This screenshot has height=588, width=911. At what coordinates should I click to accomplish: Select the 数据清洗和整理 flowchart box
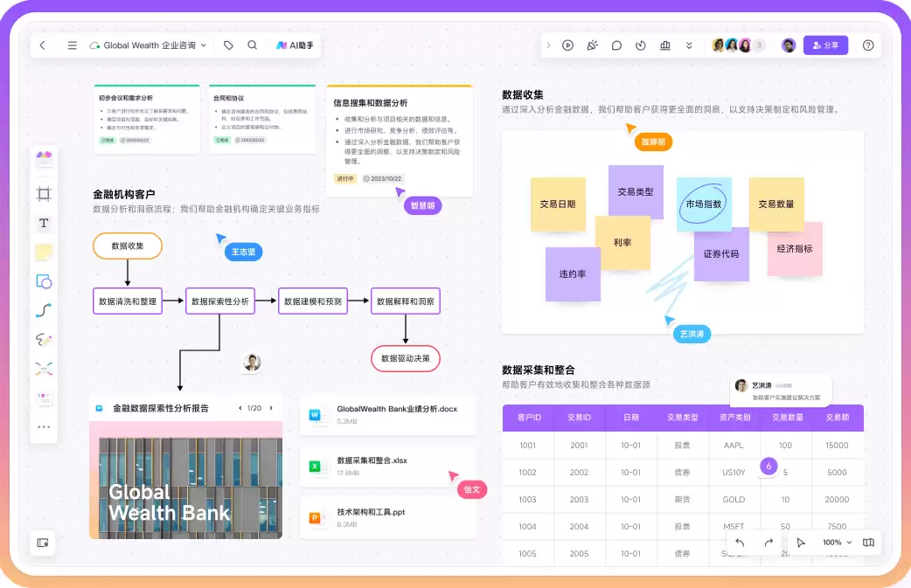click(128, 301)
